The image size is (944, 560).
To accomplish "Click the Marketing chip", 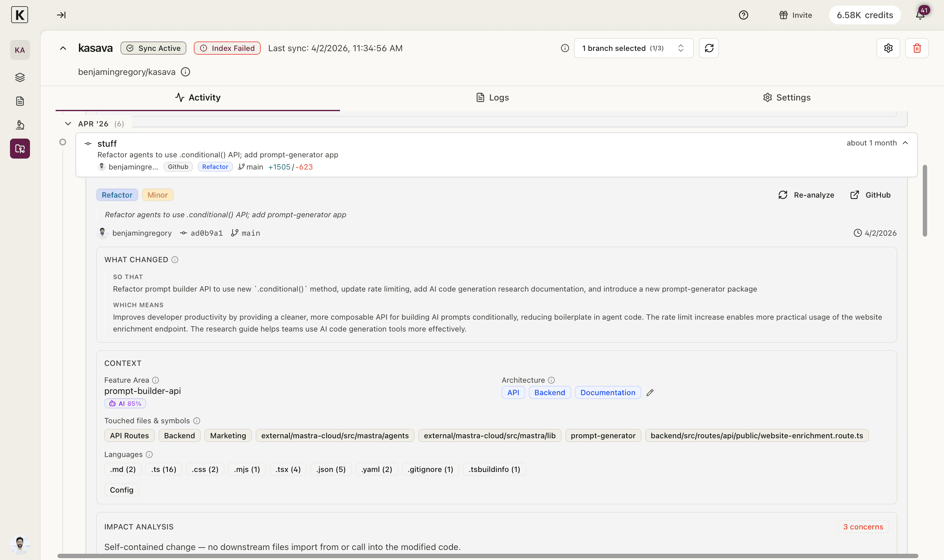I will pos(228,436).
